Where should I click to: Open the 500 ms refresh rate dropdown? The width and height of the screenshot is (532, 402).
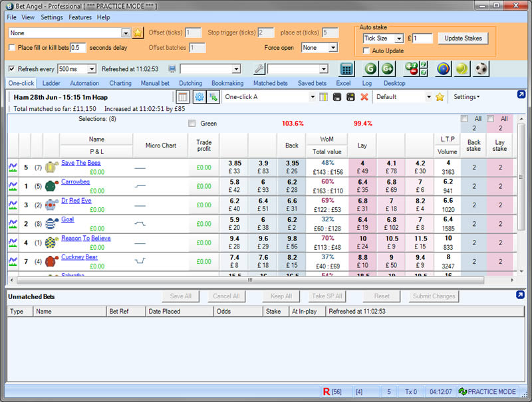pos(92,69)
